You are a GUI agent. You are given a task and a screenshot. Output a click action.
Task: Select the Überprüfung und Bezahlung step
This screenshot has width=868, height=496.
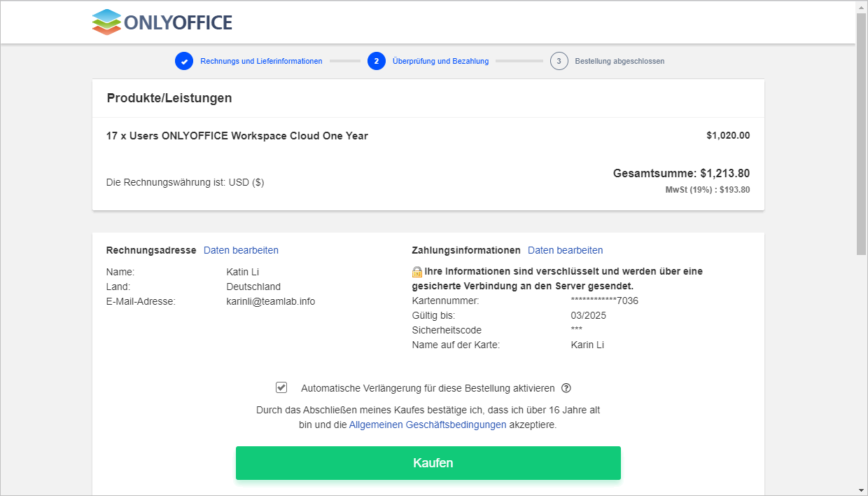point(441,61)
